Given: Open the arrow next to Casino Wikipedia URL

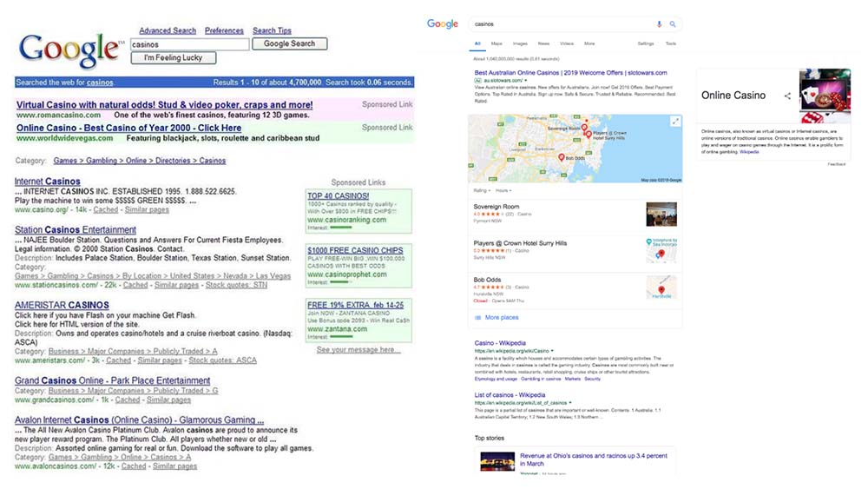Looking at the screenshot, I should (552, 351).
